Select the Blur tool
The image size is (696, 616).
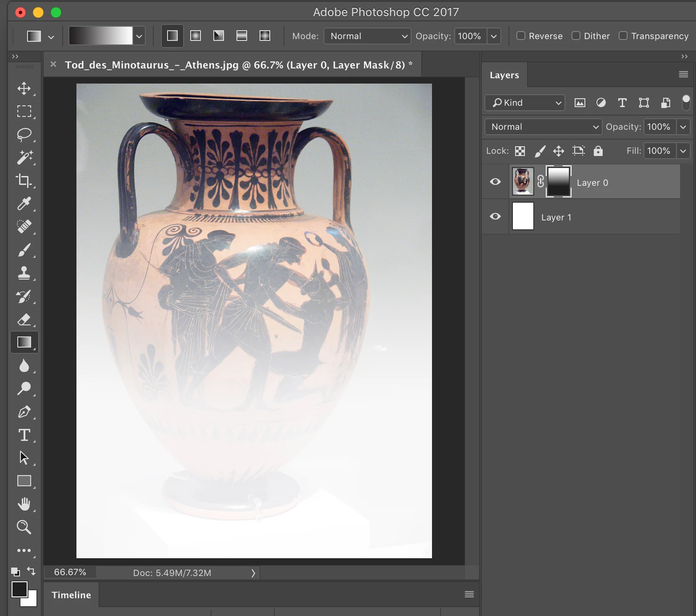coord(24,365)
